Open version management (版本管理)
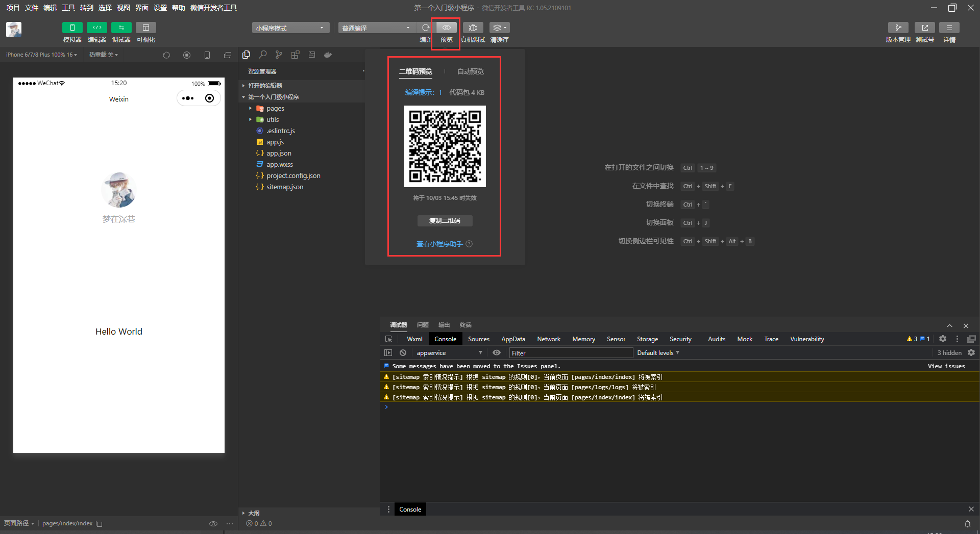Screen dimensions: 980x534 898,28
